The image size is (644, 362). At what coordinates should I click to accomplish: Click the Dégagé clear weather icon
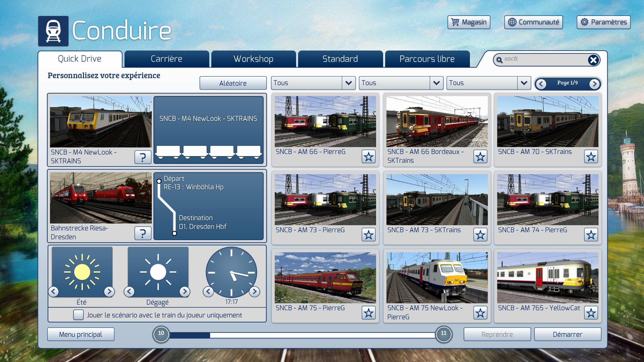158,272
